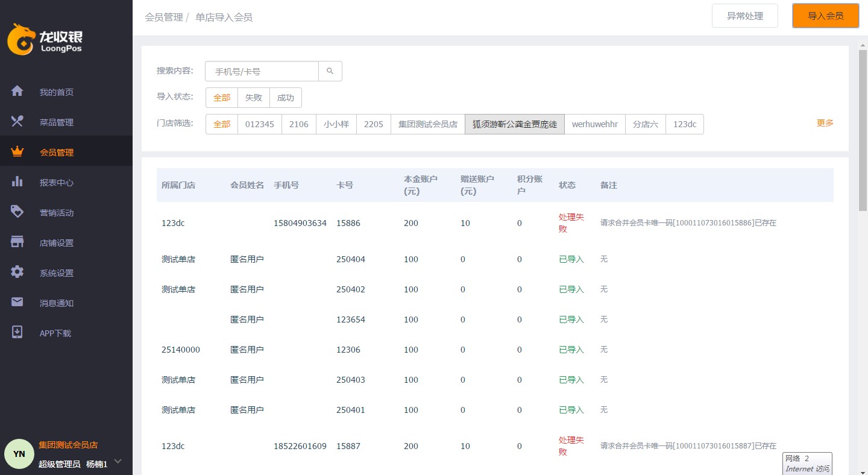Click the download icon for APP下载
This screenshot has height=475, width=868.
pyautogui.click(x=17, y=332)
